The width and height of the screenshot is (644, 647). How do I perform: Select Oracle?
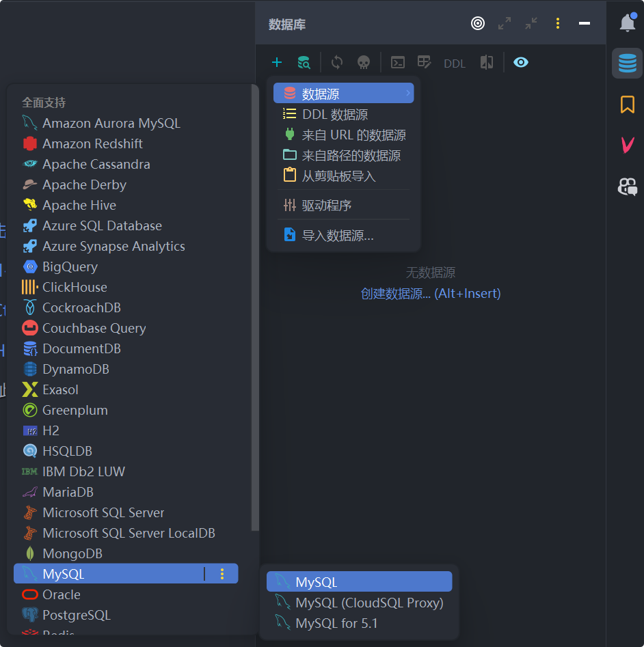click(126, 594)
